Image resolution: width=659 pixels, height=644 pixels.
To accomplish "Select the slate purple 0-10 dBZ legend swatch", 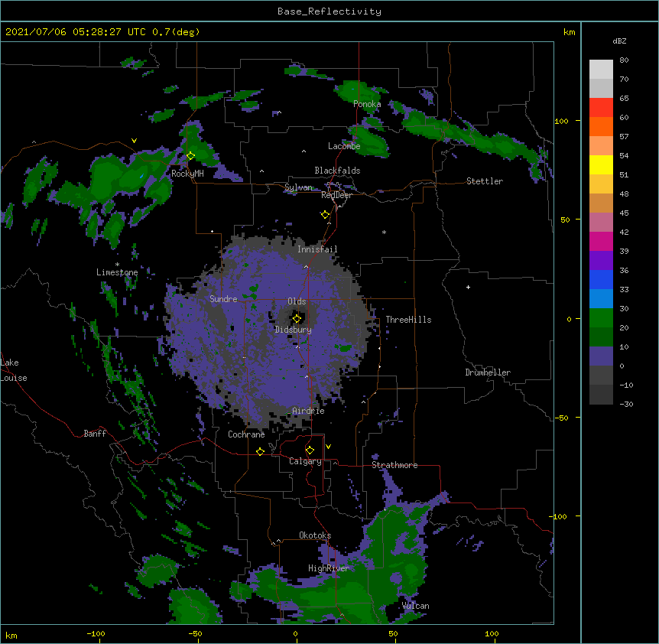I will [601, 356].
